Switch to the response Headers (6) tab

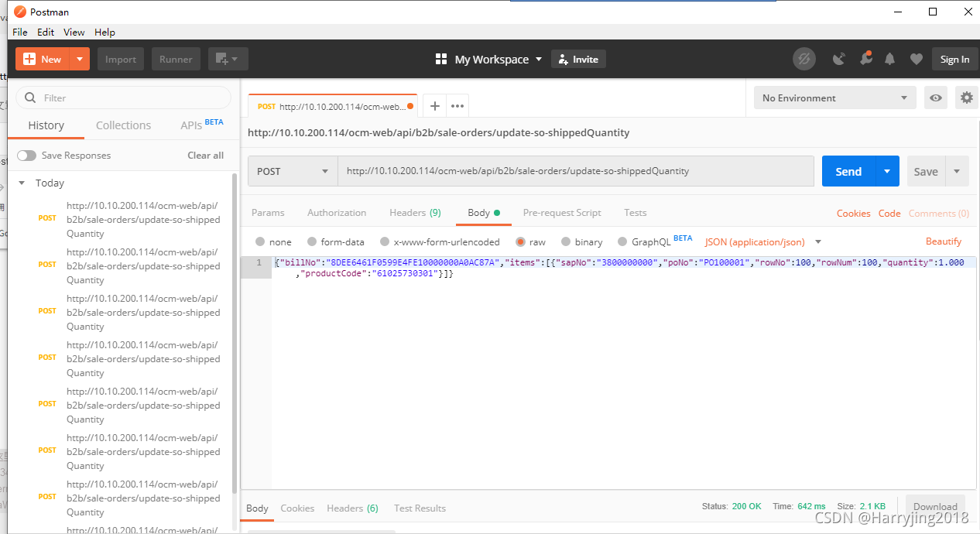click(352, 508)
